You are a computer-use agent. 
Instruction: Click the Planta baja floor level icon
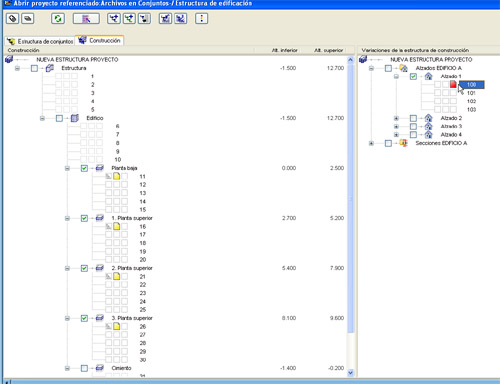100,168
